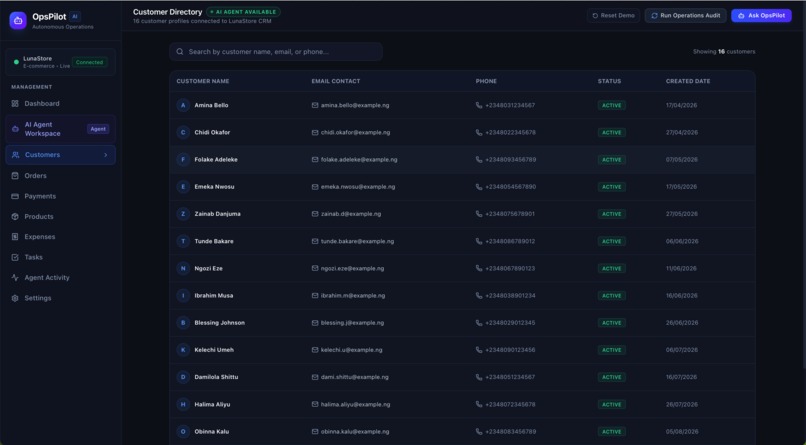
Task: Click the LunaStore Connected badge
Action: click(89, 62)
